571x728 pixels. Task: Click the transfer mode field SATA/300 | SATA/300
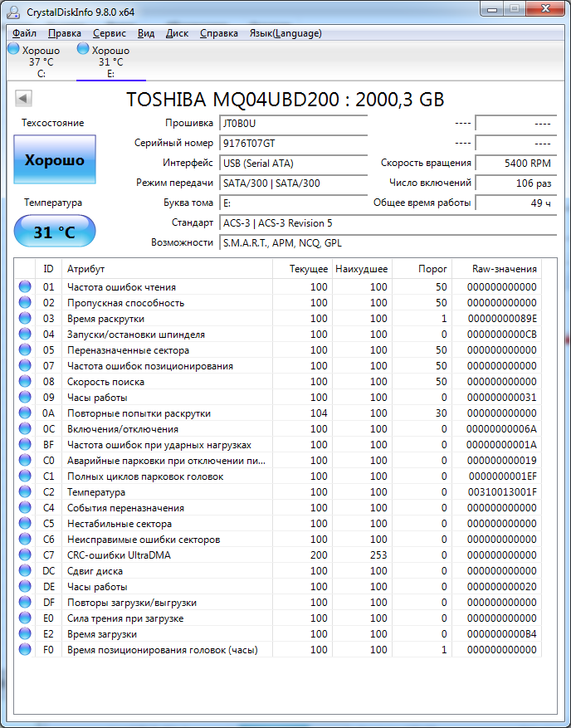pyautogui.click(x=294, y=183)
